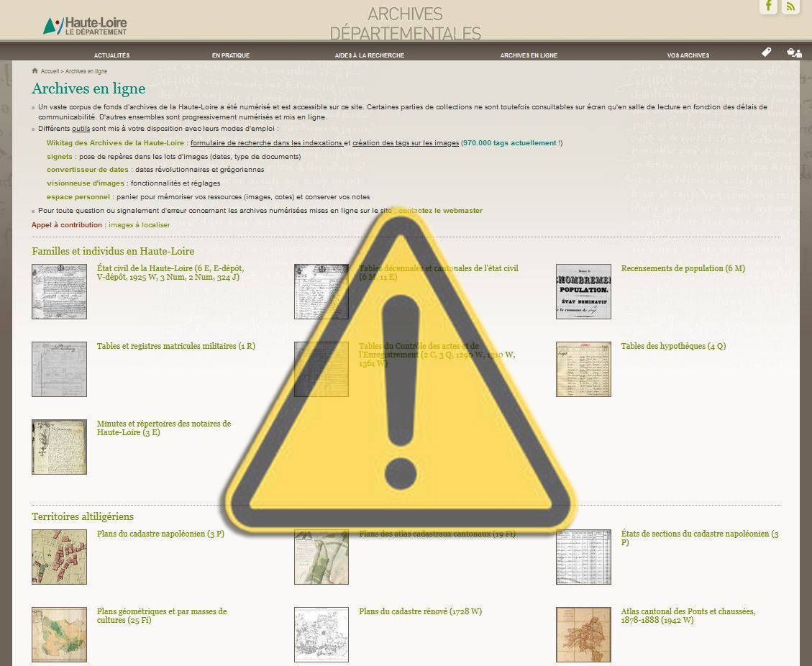Open the Facebook page icon

(x=768, y=6)
